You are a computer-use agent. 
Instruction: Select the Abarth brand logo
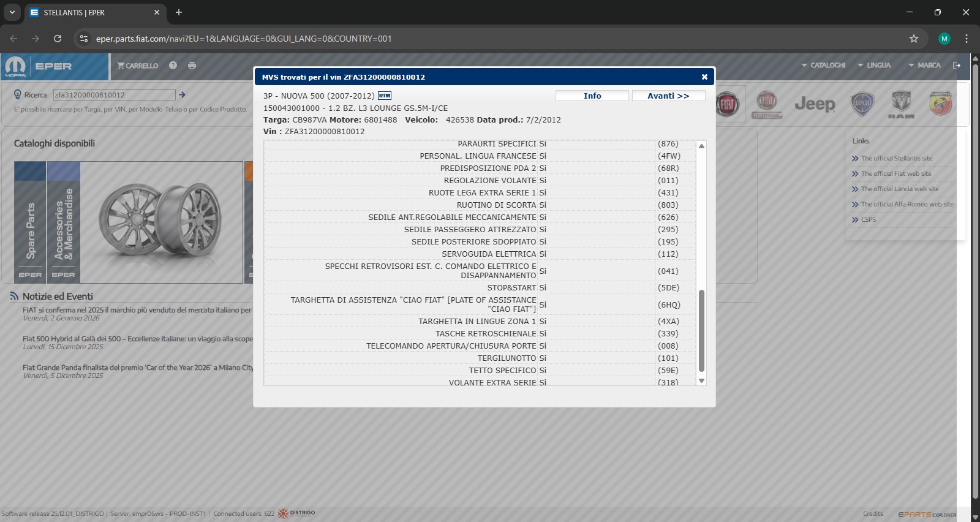[x=941, y=104]
